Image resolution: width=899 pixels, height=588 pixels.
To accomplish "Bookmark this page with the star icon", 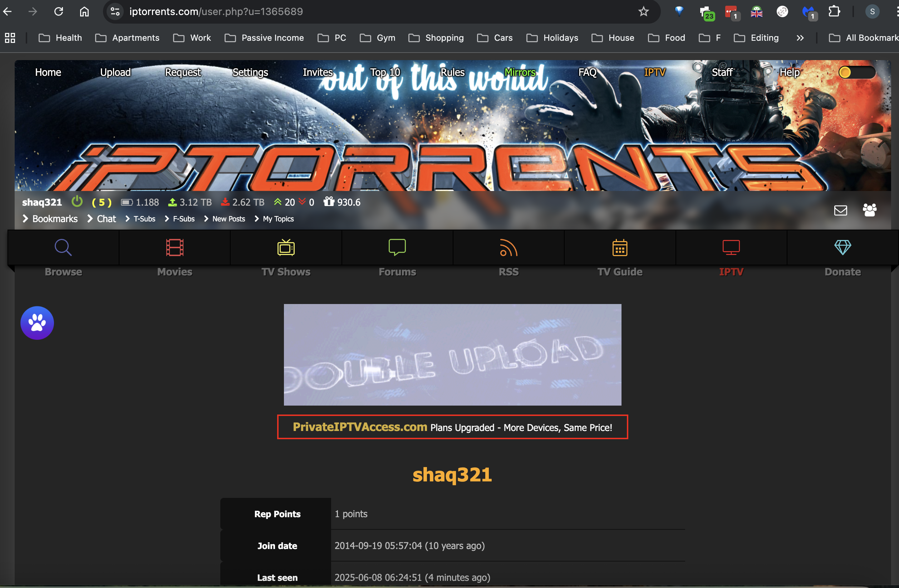I will click(644, 12).
